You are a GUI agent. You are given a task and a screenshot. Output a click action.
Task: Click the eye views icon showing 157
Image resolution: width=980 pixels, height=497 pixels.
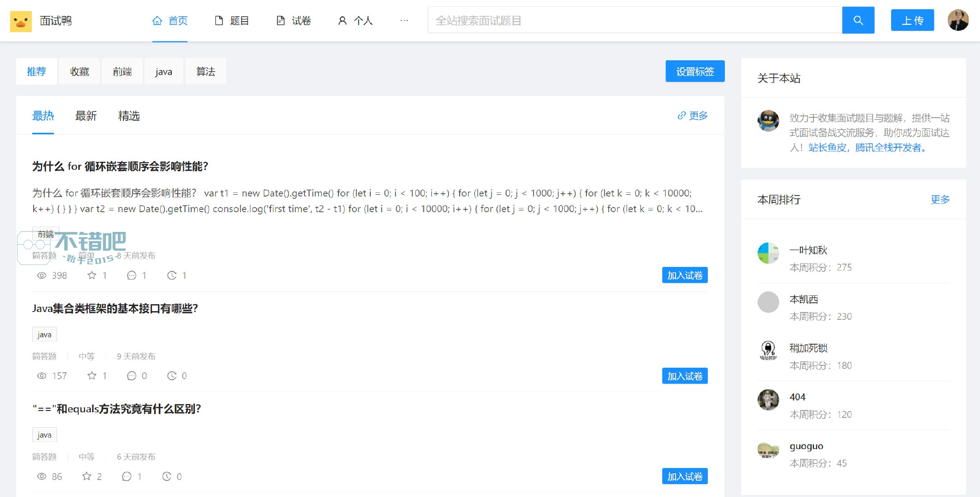click(41, 376)
